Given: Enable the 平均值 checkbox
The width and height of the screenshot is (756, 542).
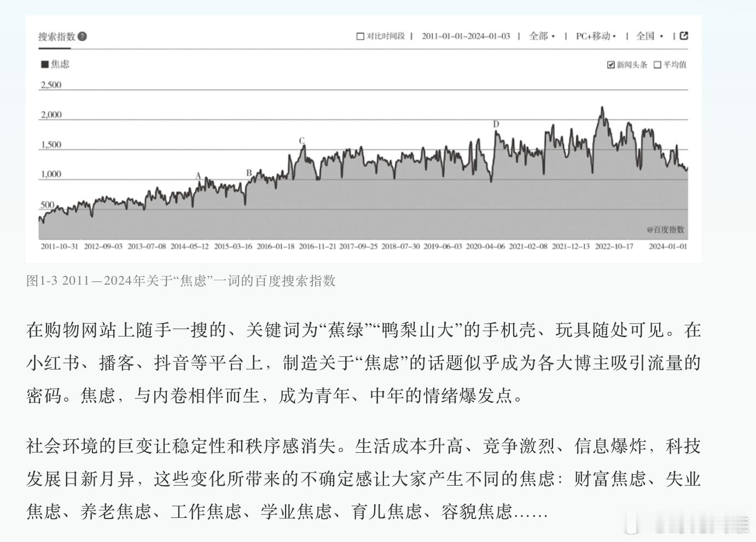Looking at the screenshot, I should click(658, 65).
